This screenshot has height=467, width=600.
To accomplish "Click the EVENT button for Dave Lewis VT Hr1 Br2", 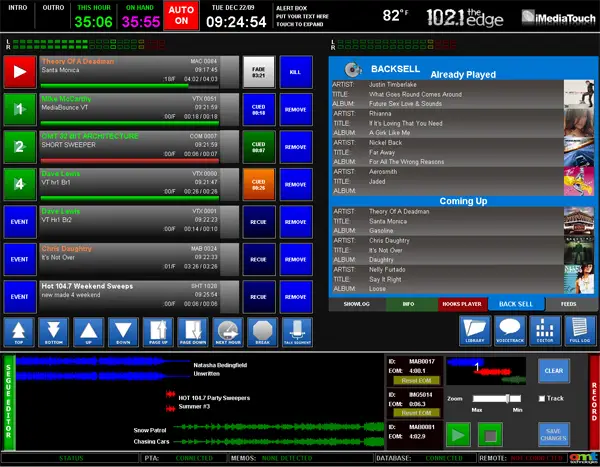I will tap(20, 222).
